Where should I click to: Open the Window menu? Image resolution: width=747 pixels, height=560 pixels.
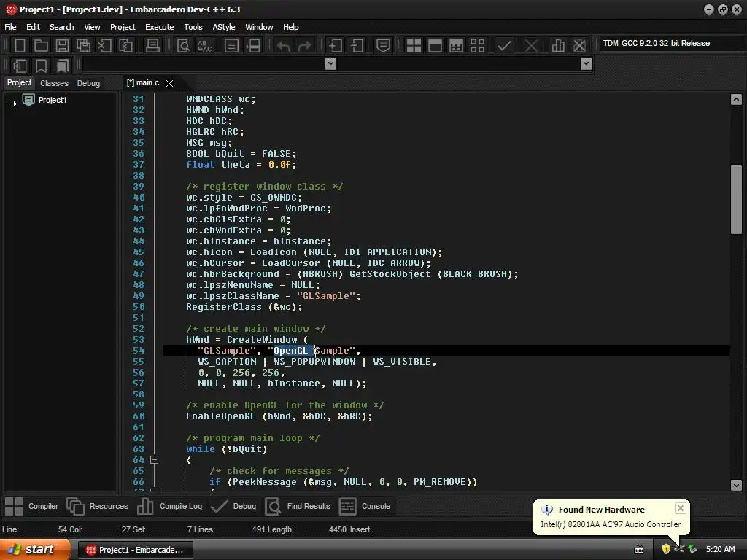pos(259,27)
